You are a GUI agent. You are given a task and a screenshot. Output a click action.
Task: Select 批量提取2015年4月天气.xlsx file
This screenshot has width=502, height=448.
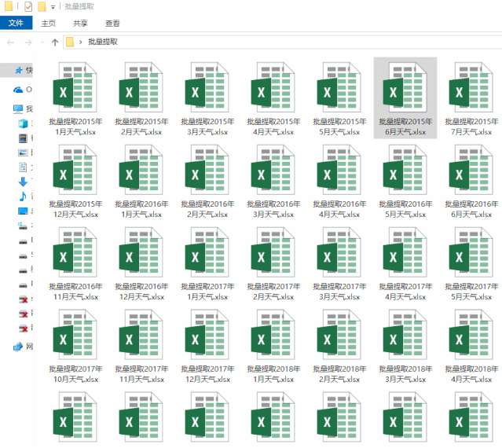click(x=273, y=98)
